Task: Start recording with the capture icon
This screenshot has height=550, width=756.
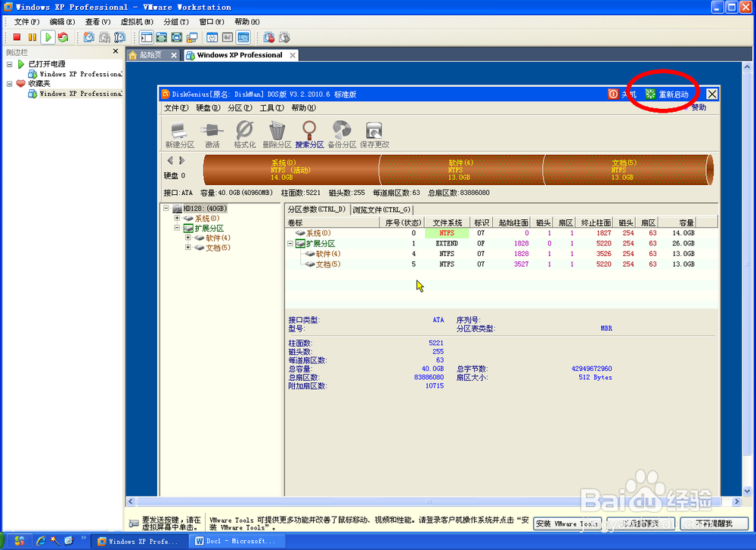Action: (x=269, y=37)
